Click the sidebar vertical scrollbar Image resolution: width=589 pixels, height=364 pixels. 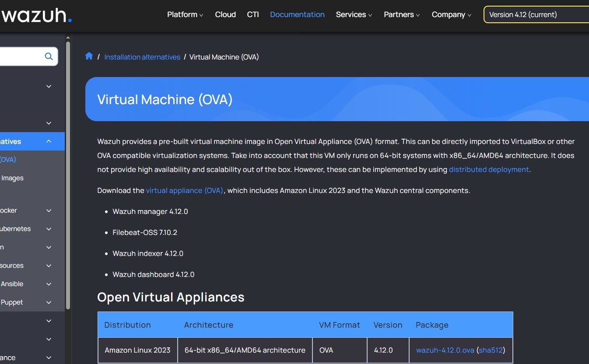[x=68, y=175]
